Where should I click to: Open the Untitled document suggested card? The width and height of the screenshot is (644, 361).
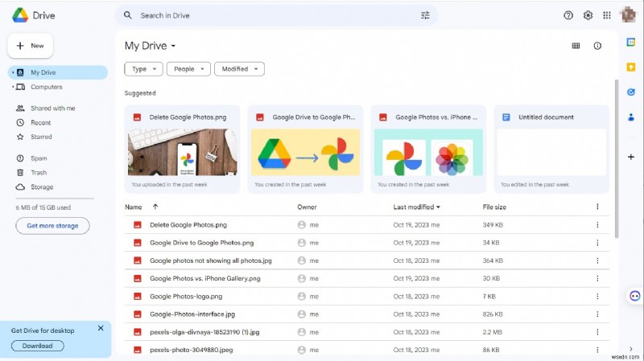(551, 149)
